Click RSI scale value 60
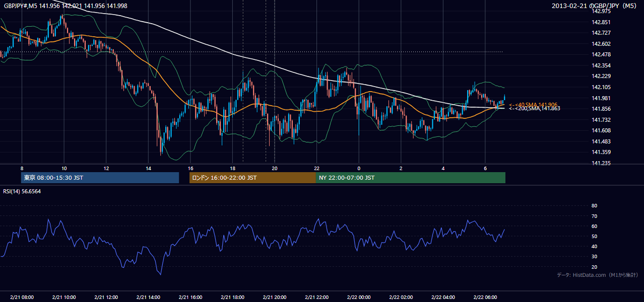This screenshot has width=644, height=302. coord(594,226)
